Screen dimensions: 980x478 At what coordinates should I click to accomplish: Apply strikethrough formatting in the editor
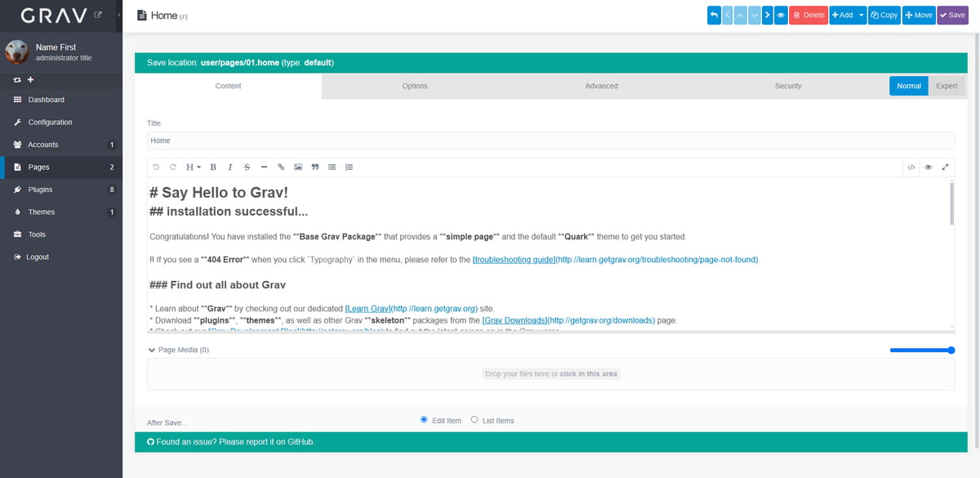click(x=247, y=167)
